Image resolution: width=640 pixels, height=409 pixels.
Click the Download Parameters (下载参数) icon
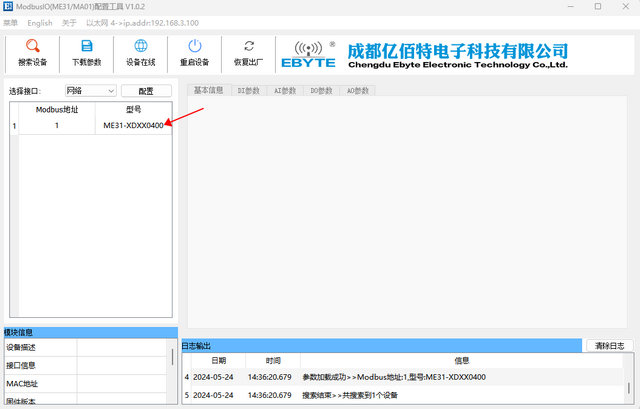click(87, 46)
